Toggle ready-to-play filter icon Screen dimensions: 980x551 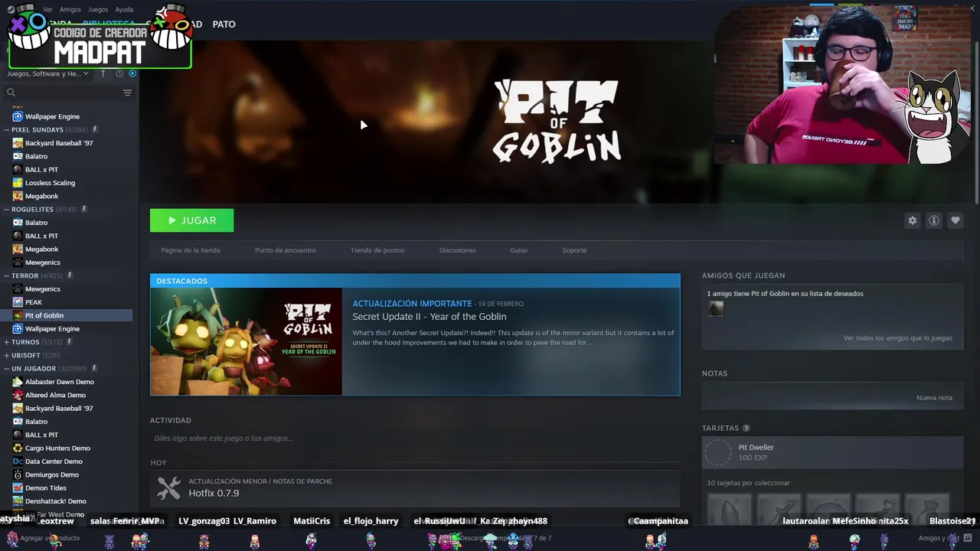(x=132, y=73)
